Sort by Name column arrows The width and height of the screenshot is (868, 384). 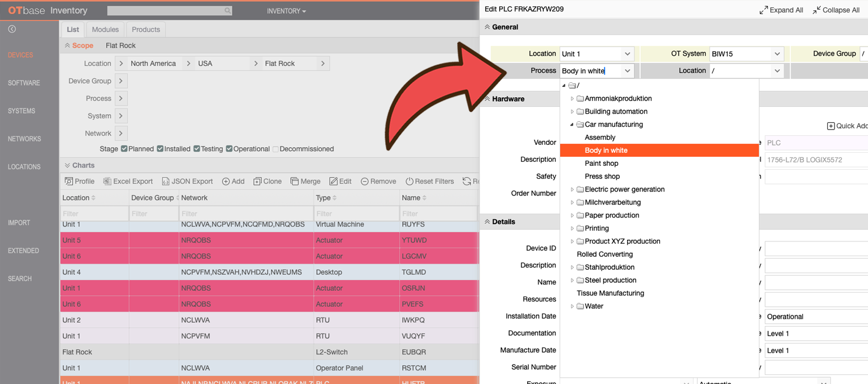pyautogui.click(x=424, y=198)
